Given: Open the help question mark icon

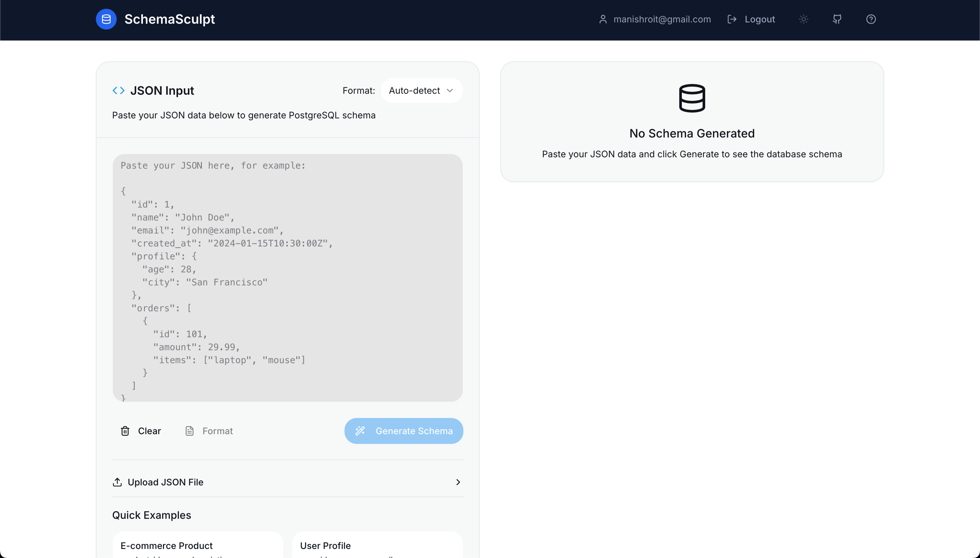Looking at the screenshot, I should (x=871, y=19).
